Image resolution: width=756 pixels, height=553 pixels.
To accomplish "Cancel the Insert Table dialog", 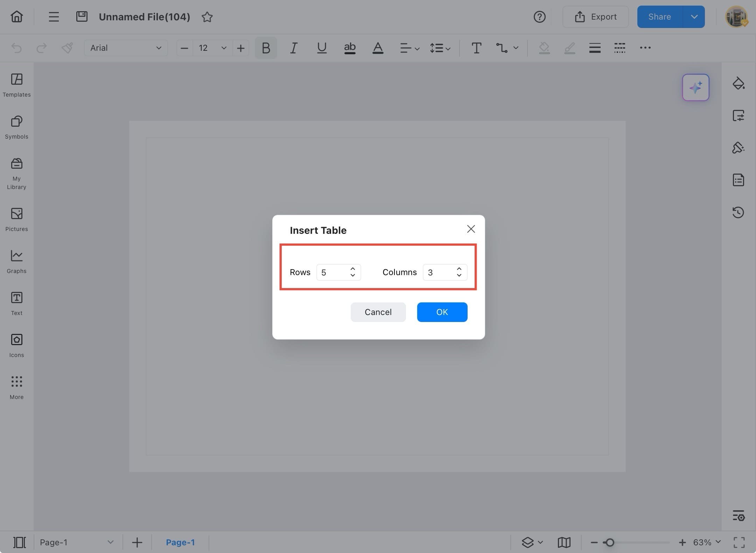I will pos(378,312).
